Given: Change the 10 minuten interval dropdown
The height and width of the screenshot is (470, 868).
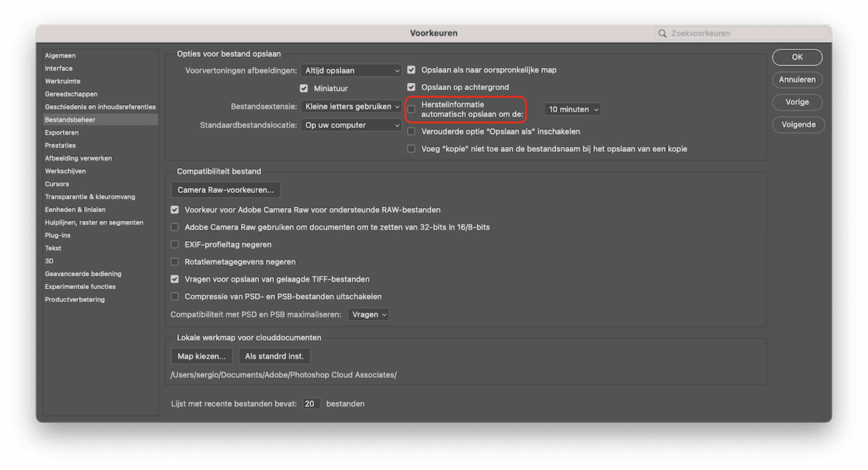Looking at the screenshot, I should (x=572, y=110).
